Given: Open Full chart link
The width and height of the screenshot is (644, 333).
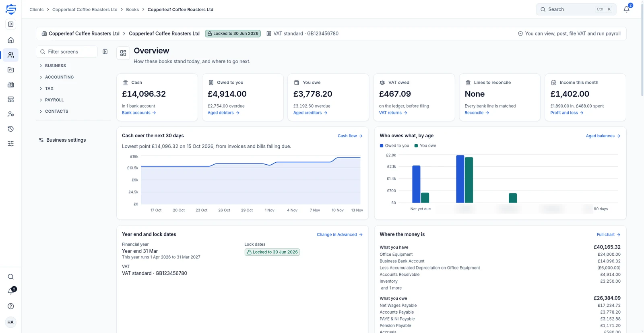Looking at the screenshot, I should (608, 235).
